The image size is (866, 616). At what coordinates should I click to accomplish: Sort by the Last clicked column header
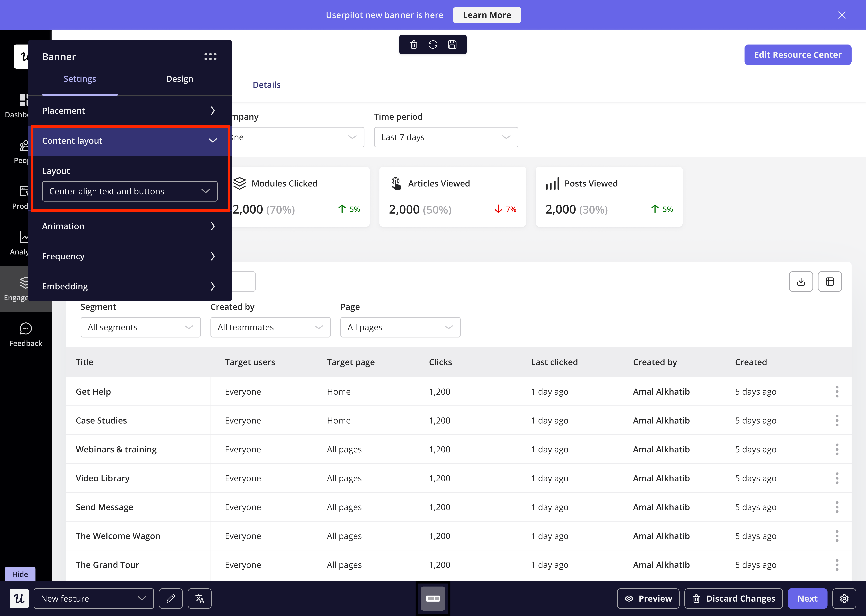pyautogui.click(x=554, y=362)
